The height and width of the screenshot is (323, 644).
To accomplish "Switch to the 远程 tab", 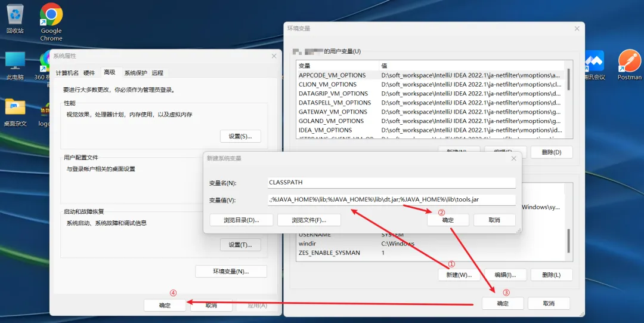I will [x=157, y=73].
